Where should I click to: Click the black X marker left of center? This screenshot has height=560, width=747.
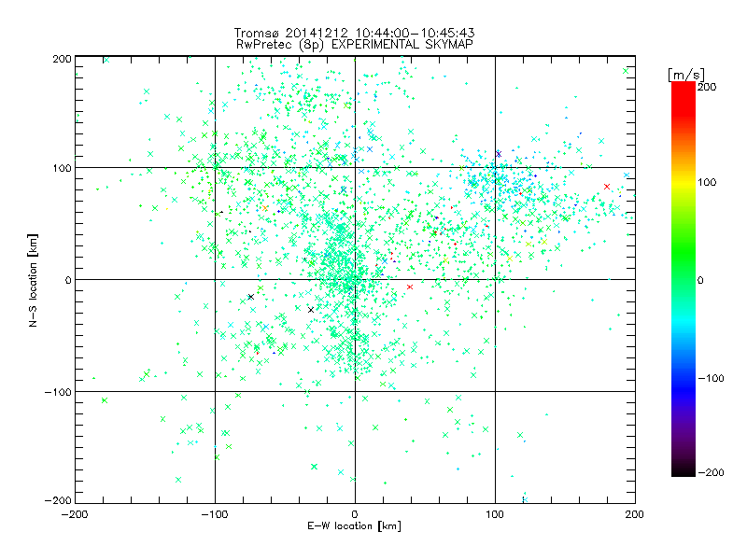coord(251,297)
